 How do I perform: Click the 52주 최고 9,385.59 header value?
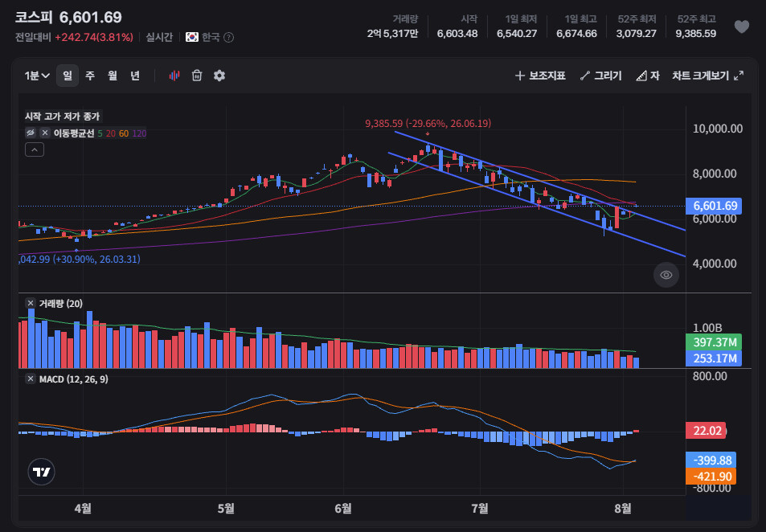coord(695,27)
